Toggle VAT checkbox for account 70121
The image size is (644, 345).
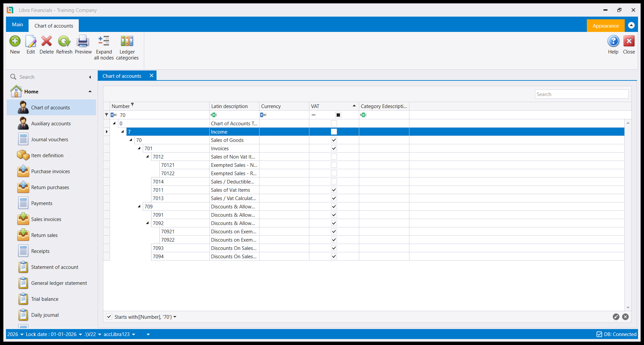point(334,165)
